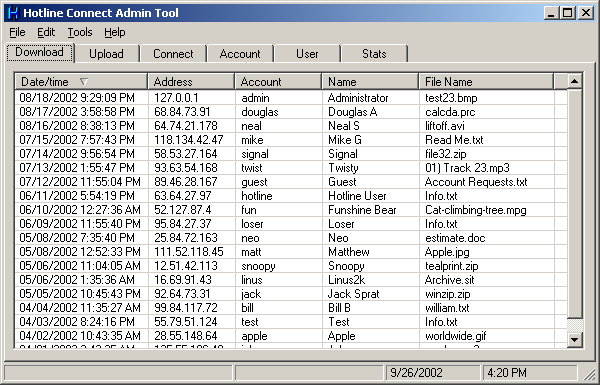Click the vertical scrollbar thumb
Screen dimensions: 600x385
pos(575,203)
